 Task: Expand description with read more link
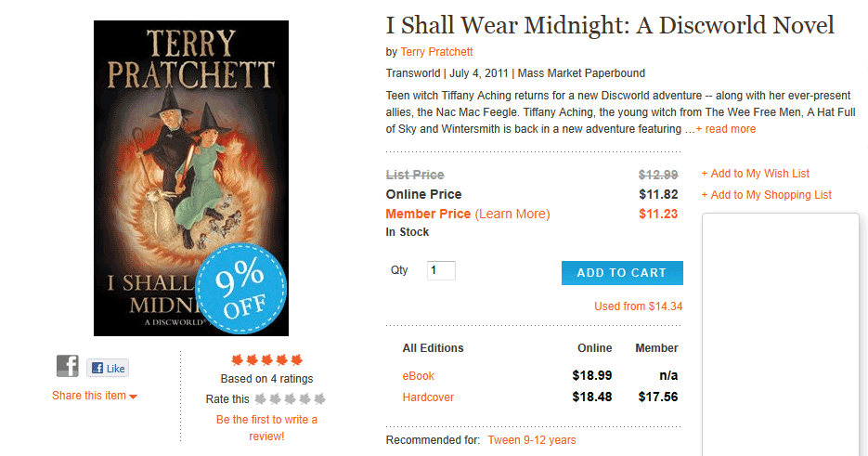[726, 129]
